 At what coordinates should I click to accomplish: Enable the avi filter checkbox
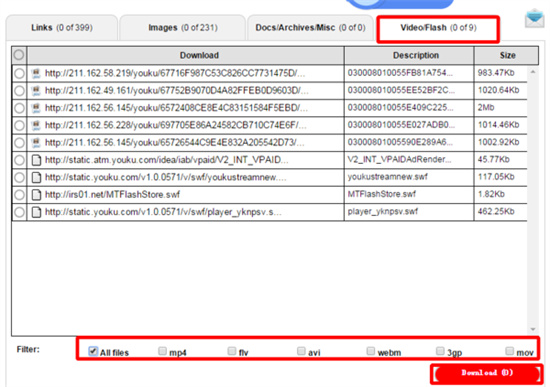tap(301, 351)
